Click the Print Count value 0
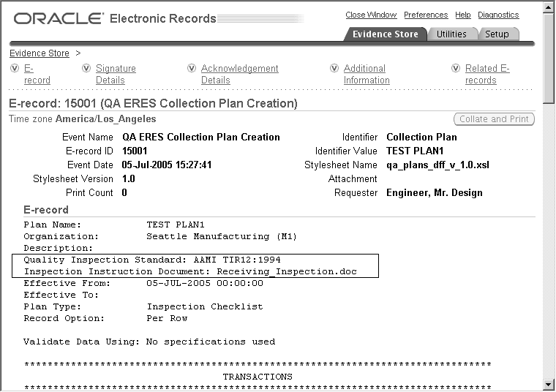 click(124, 192)
